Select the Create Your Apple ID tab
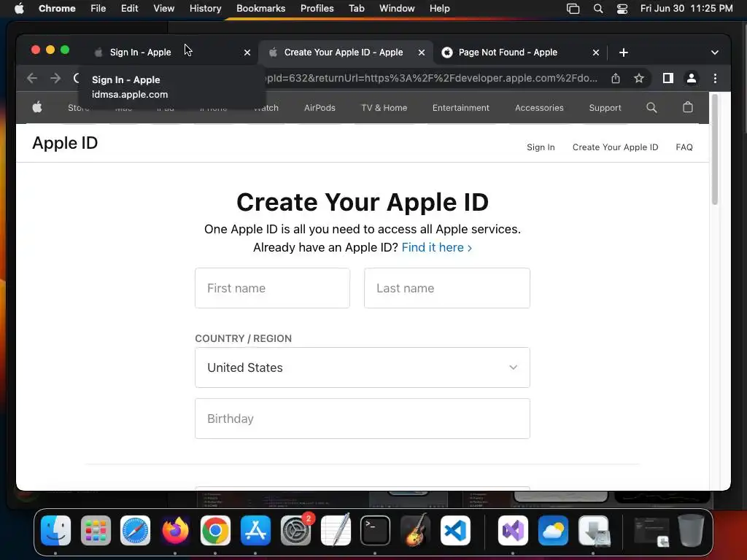This screenshot has height=560, width=747. tap(344, 52)
